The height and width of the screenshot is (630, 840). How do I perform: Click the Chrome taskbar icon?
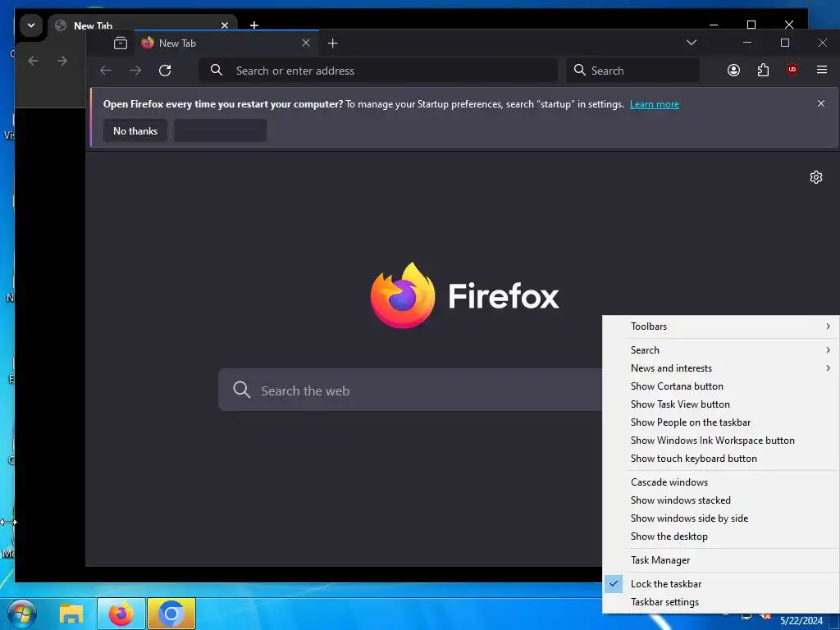pyautogui.click(x=171, y=614)
